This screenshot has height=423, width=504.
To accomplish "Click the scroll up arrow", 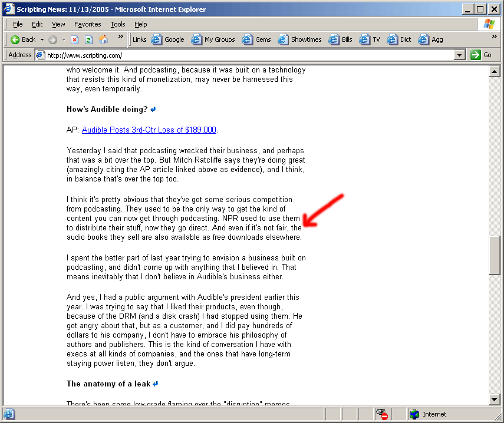I will coord(494,71).
